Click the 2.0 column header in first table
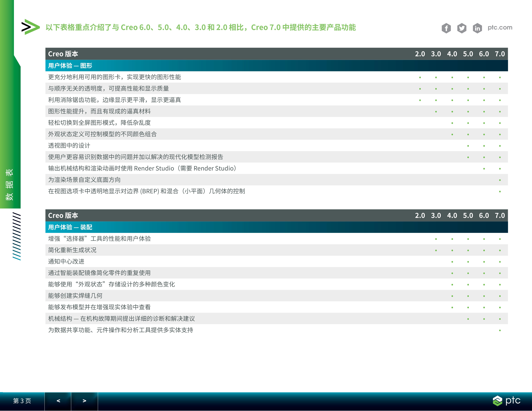 pos(420,54)
